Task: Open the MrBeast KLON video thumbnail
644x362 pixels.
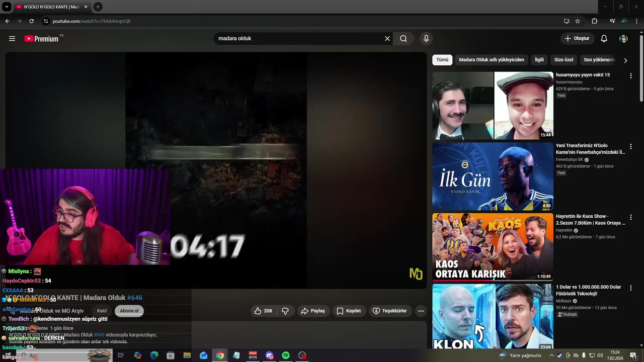Action: 493,317
